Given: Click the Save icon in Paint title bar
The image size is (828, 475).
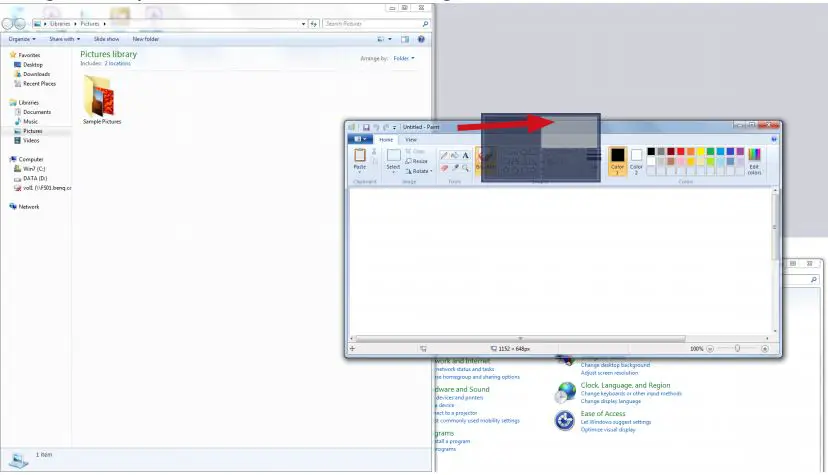Looking at the screenshot, I should coord(366,128).
